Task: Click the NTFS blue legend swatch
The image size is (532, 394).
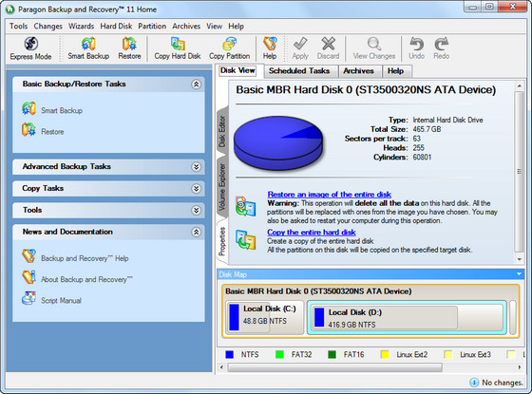Action: (229, 355)
